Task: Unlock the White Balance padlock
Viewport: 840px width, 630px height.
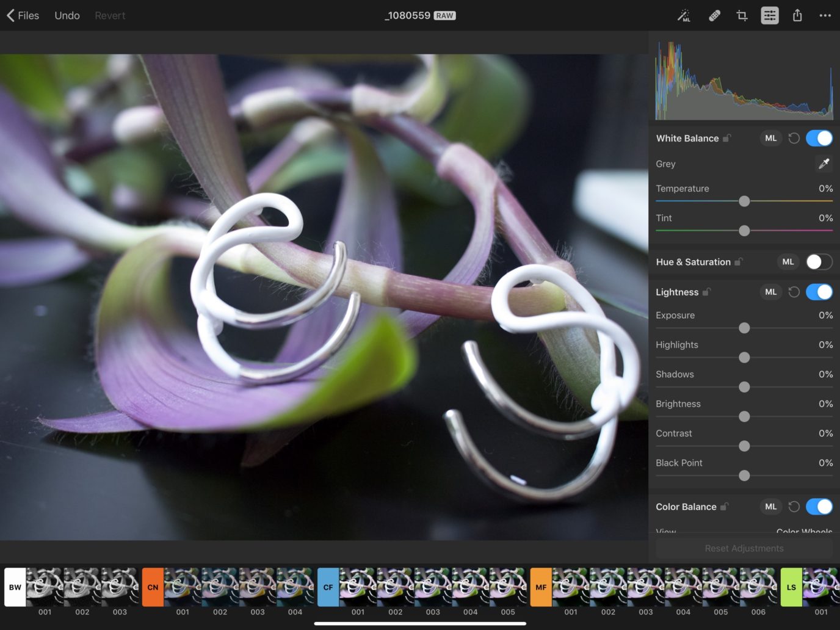Action: click(727, 138)
